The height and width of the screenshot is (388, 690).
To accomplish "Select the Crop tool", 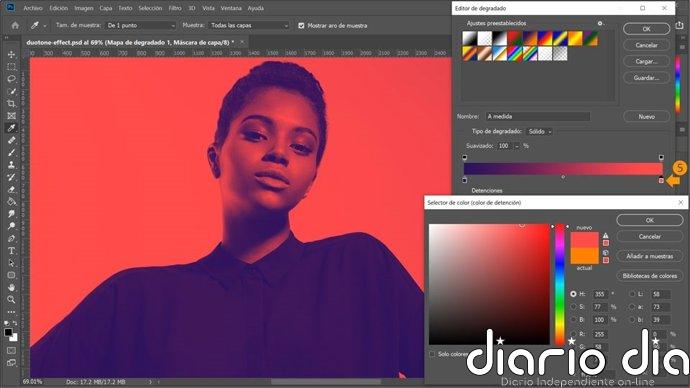I will click(11, 103).
